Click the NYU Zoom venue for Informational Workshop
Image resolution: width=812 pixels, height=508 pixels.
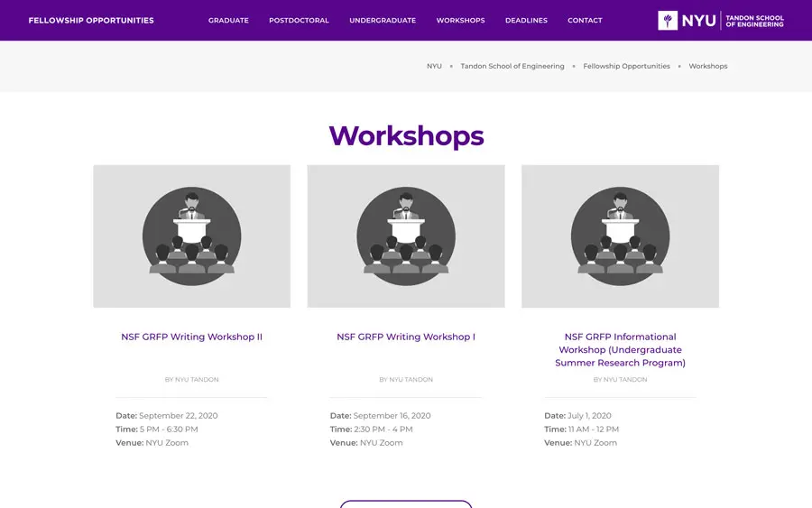(x=595, y=443)
